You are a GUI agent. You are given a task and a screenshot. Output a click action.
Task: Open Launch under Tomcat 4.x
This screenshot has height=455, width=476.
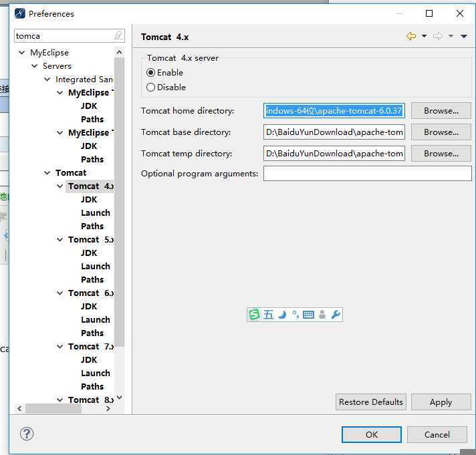point(96,213)
